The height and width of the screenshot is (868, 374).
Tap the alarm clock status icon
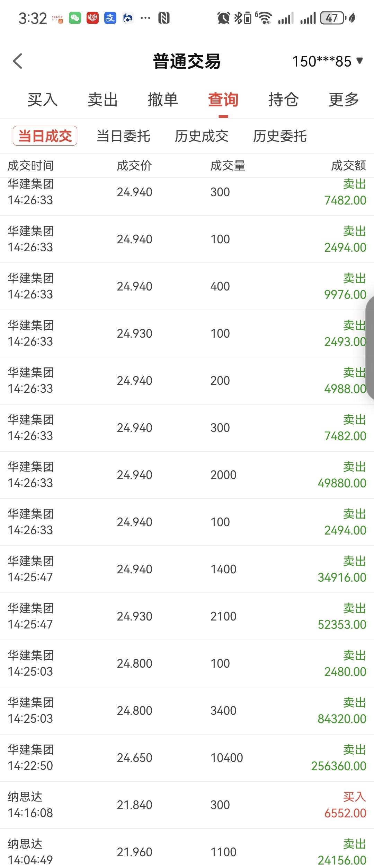coord(223,18)
